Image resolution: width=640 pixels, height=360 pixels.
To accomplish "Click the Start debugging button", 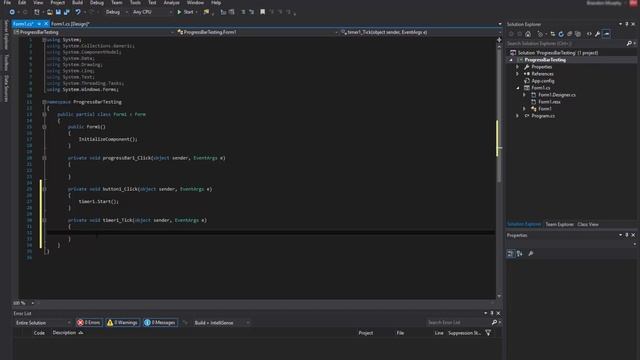I will coord(185,12).
